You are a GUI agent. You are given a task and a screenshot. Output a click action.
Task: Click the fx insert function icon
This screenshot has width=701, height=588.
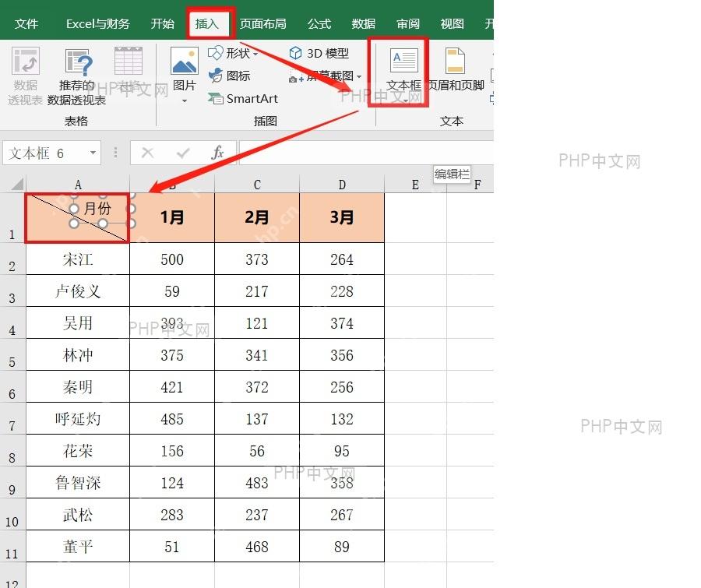pyautogui.click(x=217, y=153)
